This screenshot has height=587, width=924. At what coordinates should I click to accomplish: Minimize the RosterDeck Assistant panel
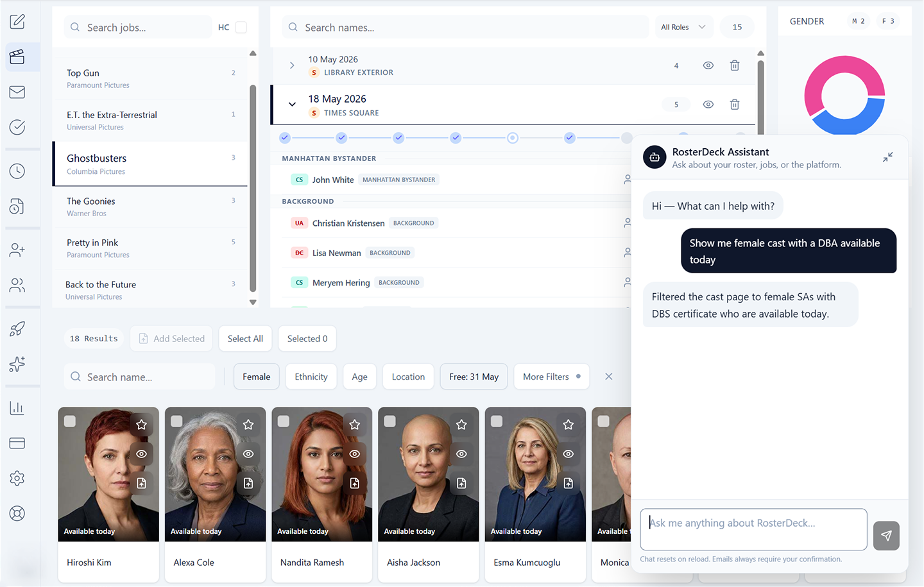click(887, 157)
